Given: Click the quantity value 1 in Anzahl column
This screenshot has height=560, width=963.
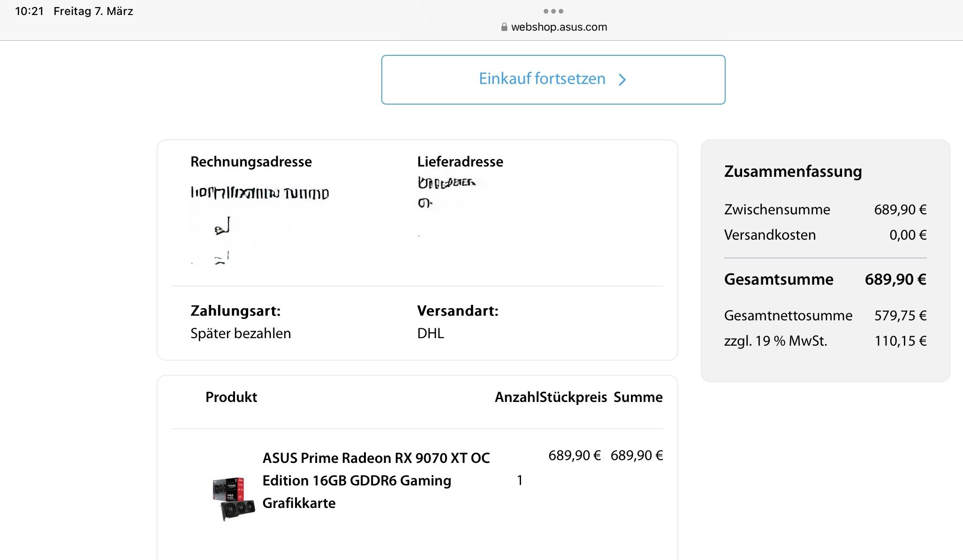Looking at the screenshot, I should pos(519,480).
